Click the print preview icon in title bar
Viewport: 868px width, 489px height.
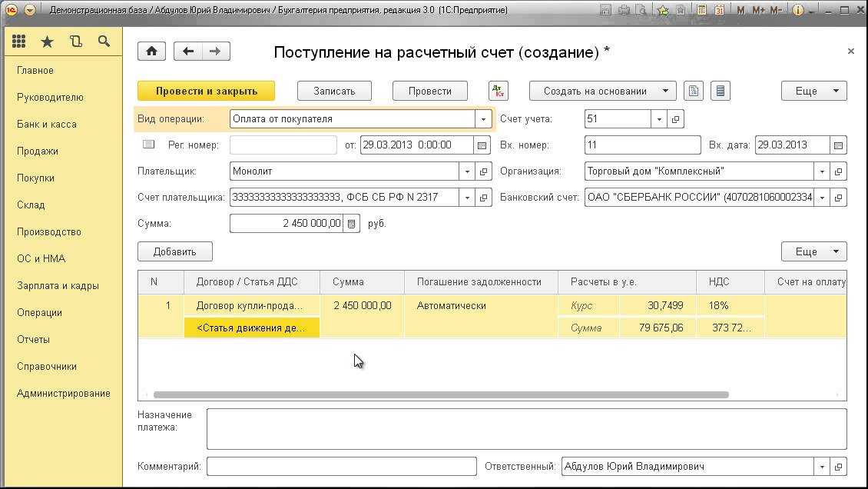(x=641, y=10)
